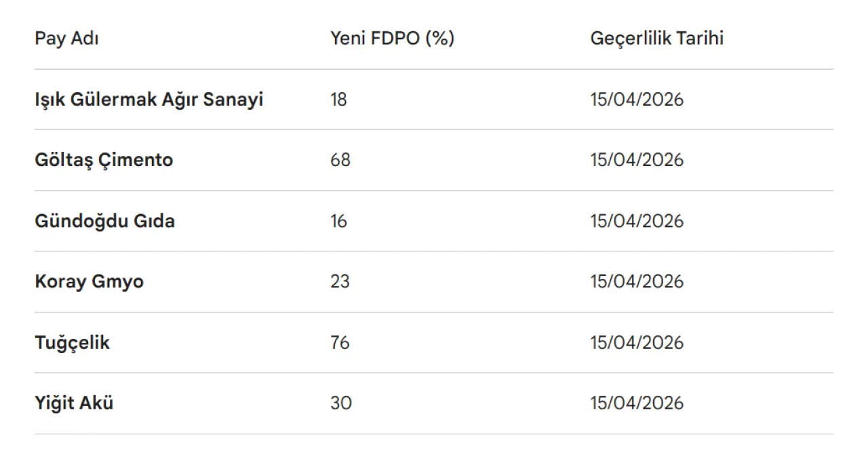
Task: Click the date in the Yiğit Akü row
Action: coord(636,403)
